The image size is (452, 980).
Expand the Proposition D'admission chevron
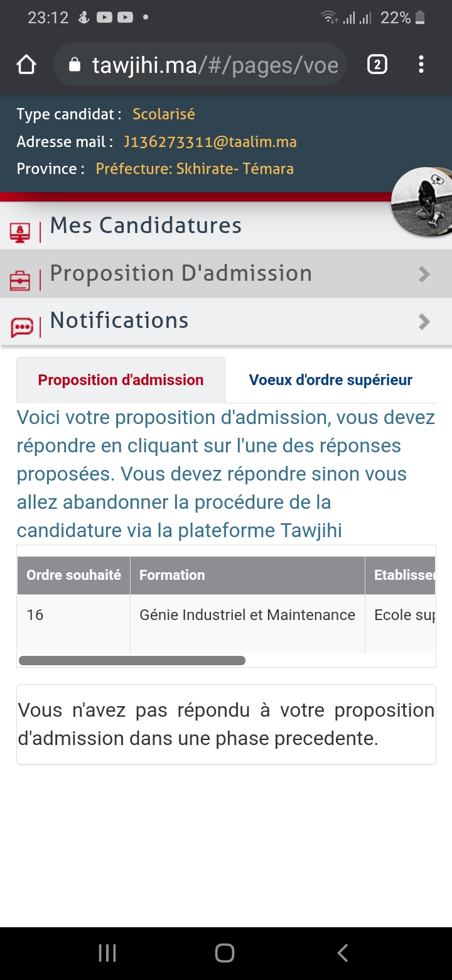[424, 275]
